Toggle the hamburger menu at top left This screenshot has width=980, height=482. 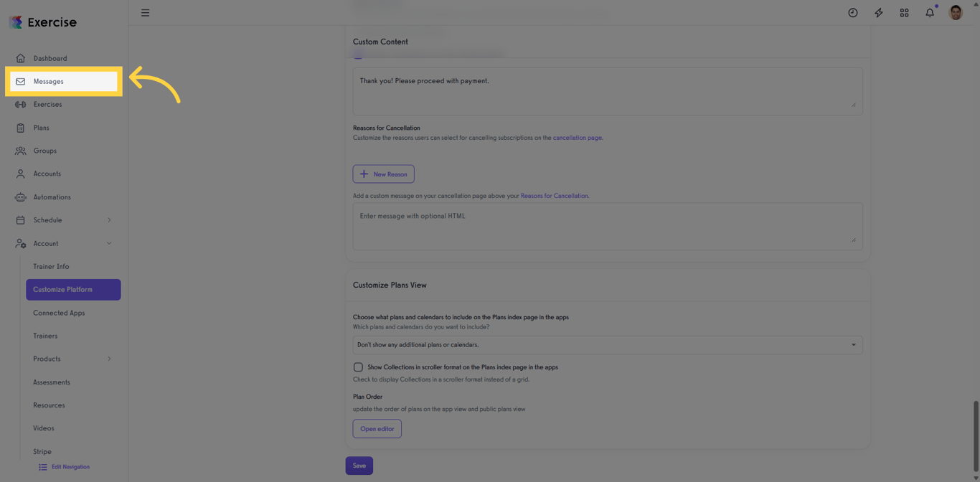(x=145, y=12)
